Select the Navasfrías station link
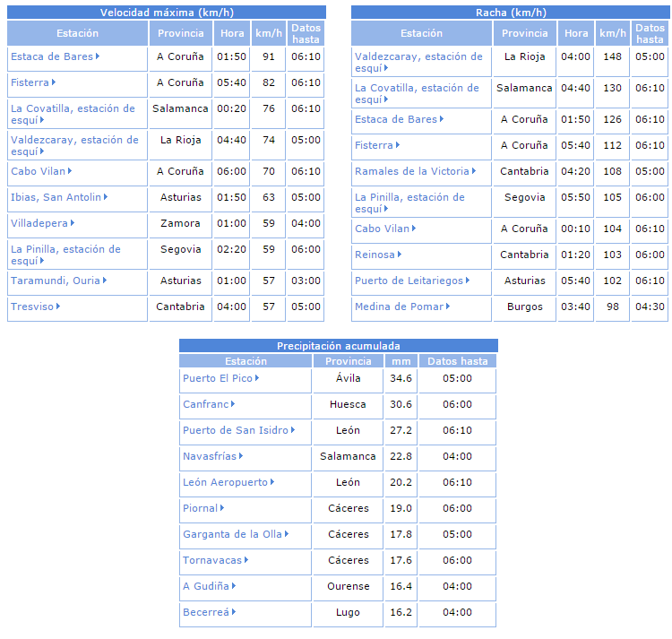Image resolution: width=672 pixels, height=639 pixels. [210, 456]
